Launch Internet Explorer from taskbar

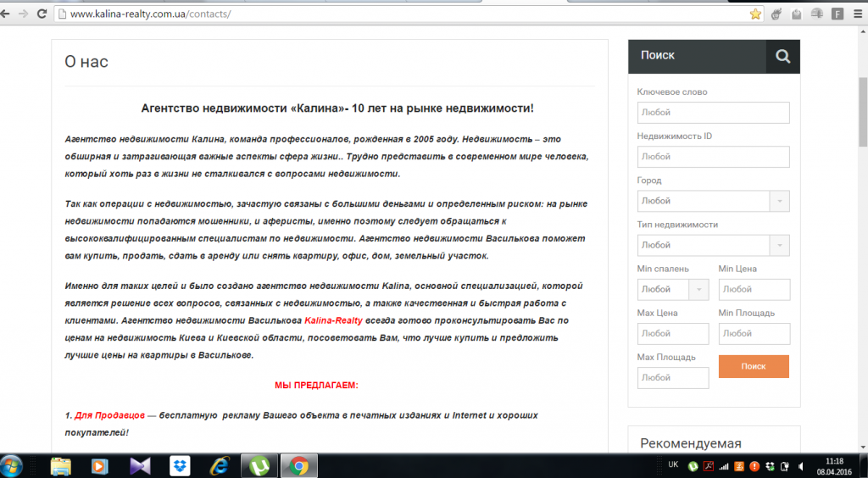point(220,466)
